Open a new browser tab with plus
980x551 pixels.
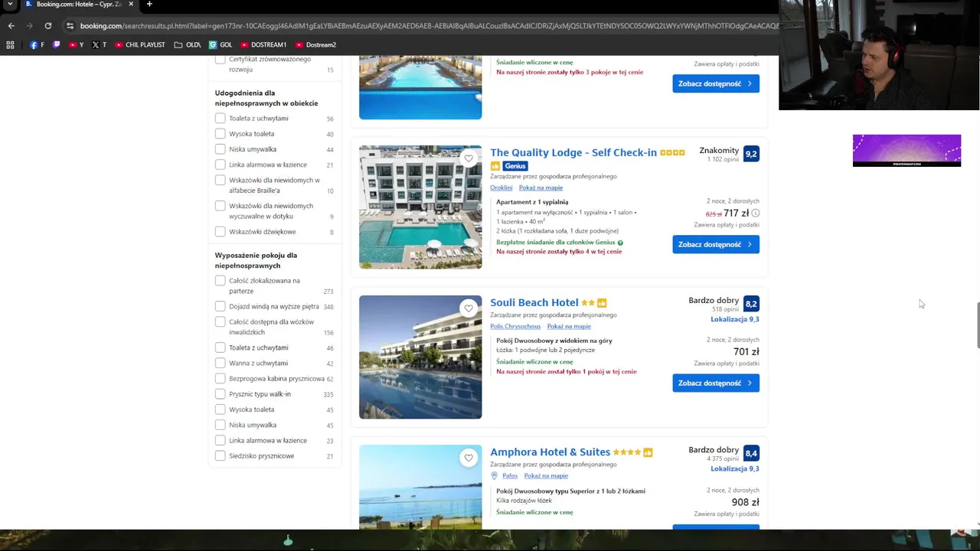coord(149,5)
